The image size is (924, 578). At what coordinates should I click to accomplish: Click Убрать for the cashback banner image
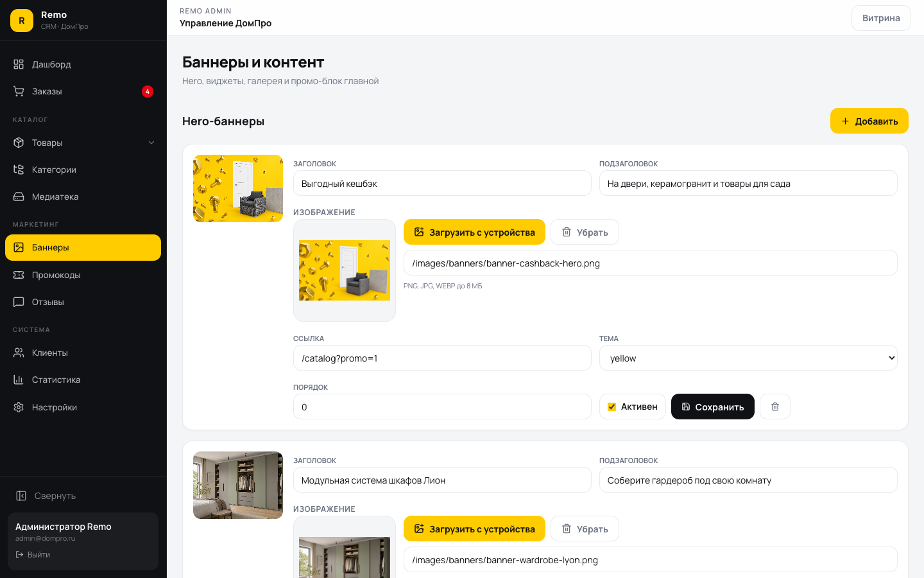[x=585, y=232]
